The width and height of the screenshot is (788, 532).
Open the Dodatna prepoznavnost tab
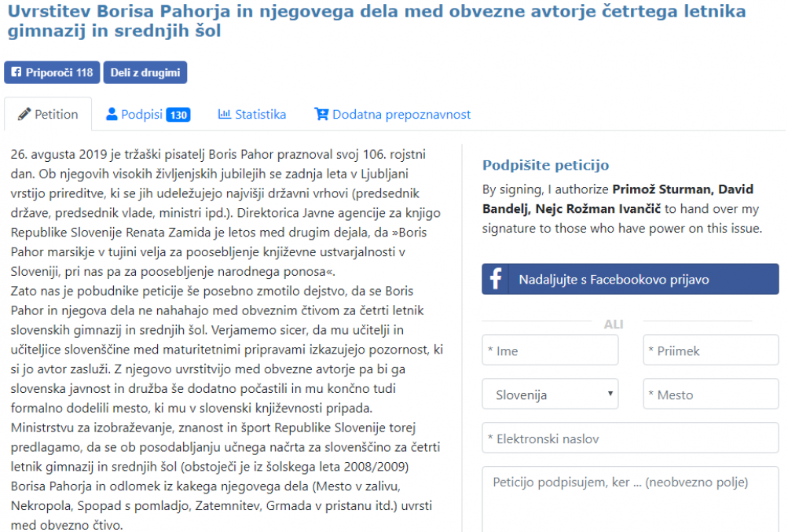392,114
